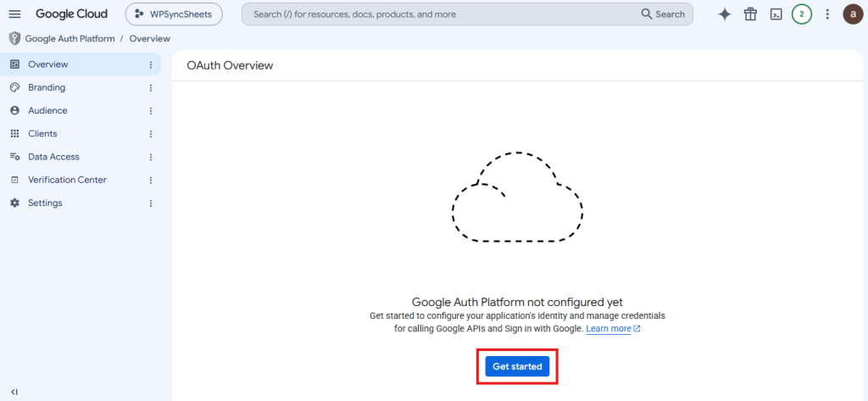868x401 pixels.
Task: Activate Cloud Shell terminal icon
Action: [x=776, y=14]
